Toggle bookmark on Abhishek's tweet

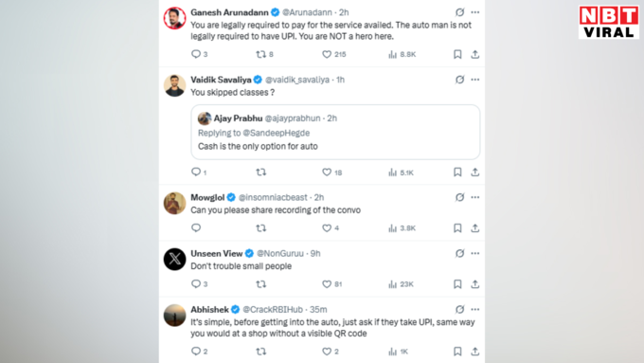click(457, 352)
